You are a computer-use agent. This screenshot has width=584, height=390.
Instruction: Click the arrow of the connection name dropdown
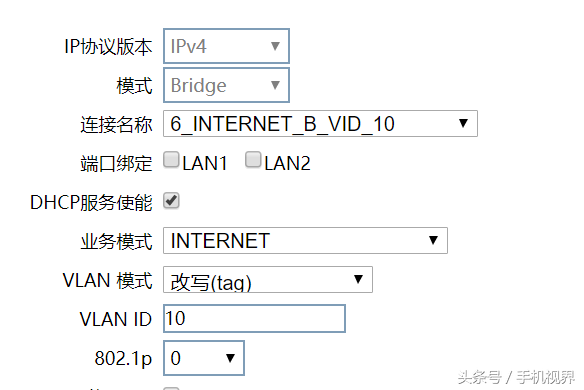click(463, 123)
